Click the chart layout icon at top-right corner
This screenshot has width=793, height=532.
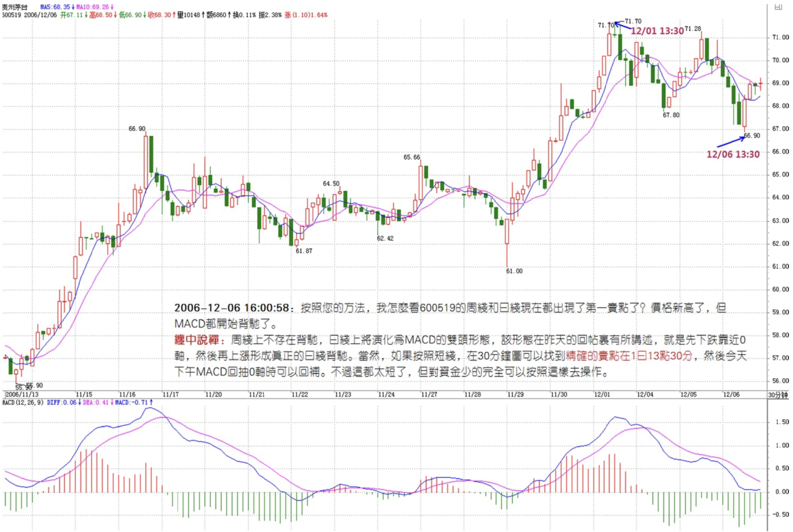click(x=778, y=7)
